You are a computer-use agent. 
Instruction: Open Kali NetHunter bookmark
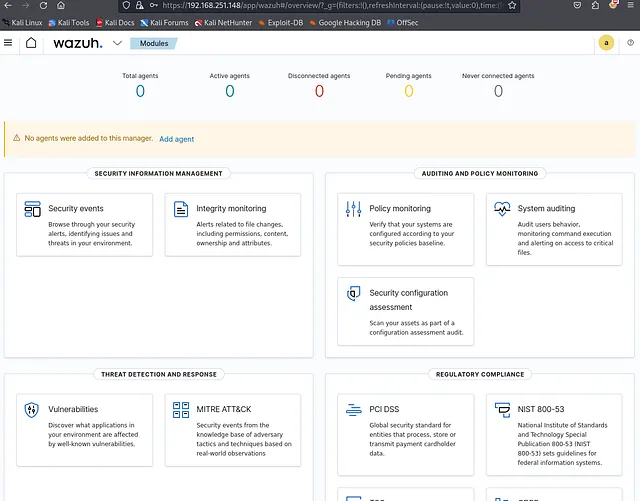point(223,22)
